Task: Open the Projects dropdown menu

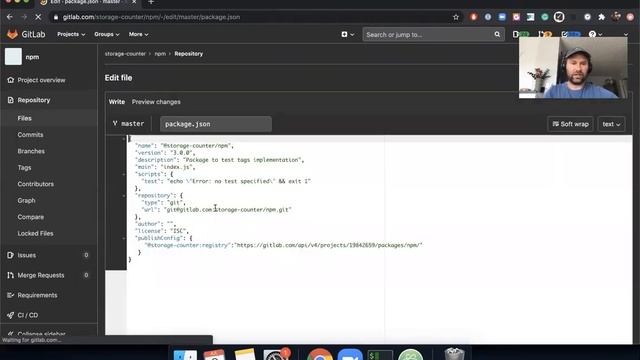Action: point(71,34)
